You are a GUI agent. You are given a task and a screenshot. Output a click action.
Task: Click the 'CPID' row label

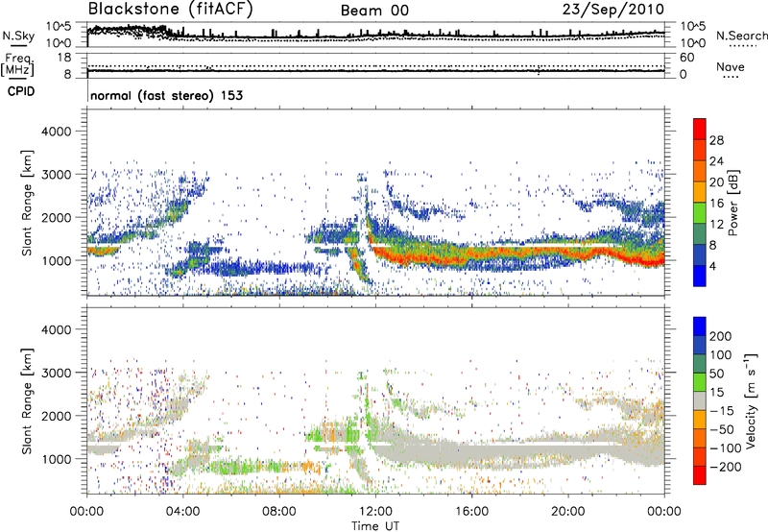[21, 91]
